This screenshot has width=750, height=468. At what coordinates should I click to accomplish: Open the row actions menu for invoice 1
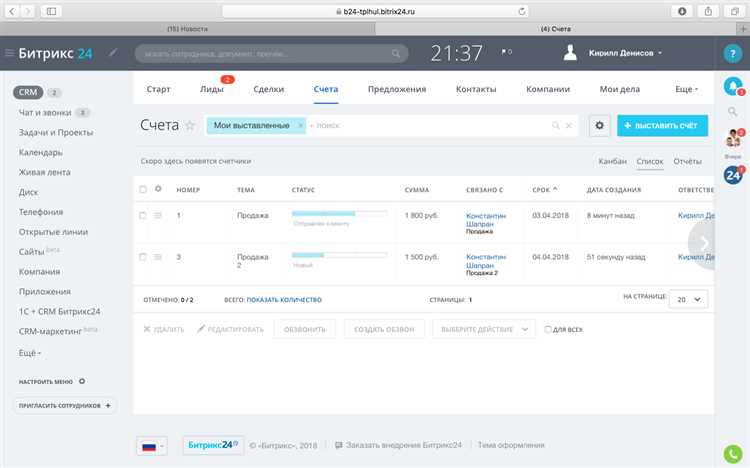coord(158,216)
